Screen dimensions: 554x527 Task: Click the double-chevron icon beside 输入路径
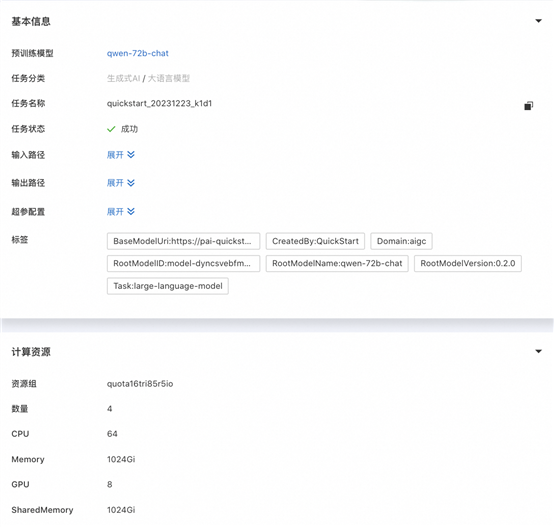click(131, 154)
